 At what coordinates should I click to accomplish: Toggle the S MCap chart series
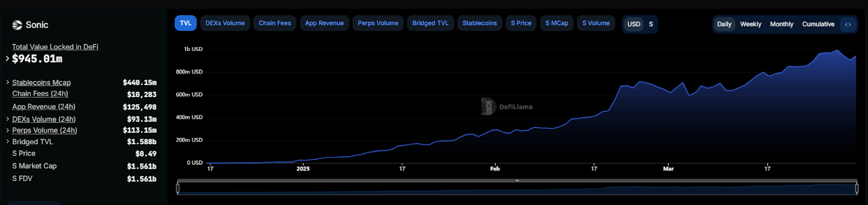click(x=557, y=23)
